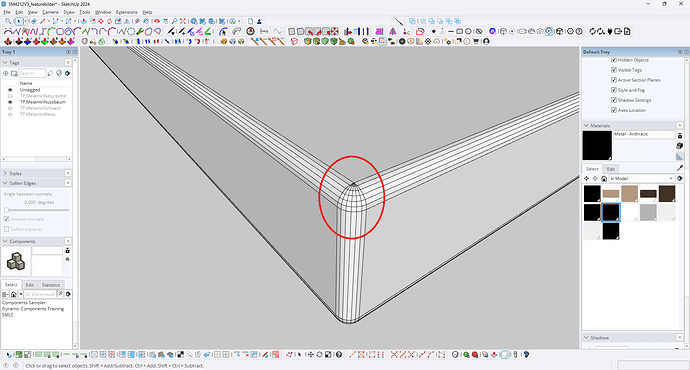Open the Extensions menu
This screenshot has width=690, height=370.
coord(126,12)
